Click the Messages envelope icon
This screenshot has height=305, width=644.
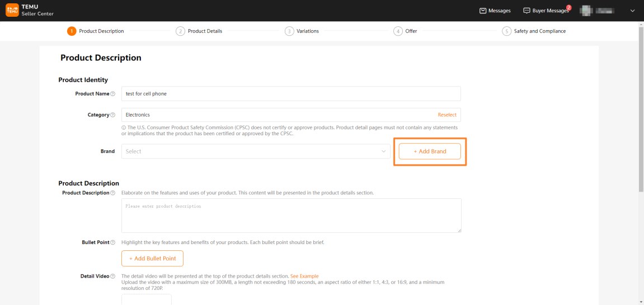[483, 11]
